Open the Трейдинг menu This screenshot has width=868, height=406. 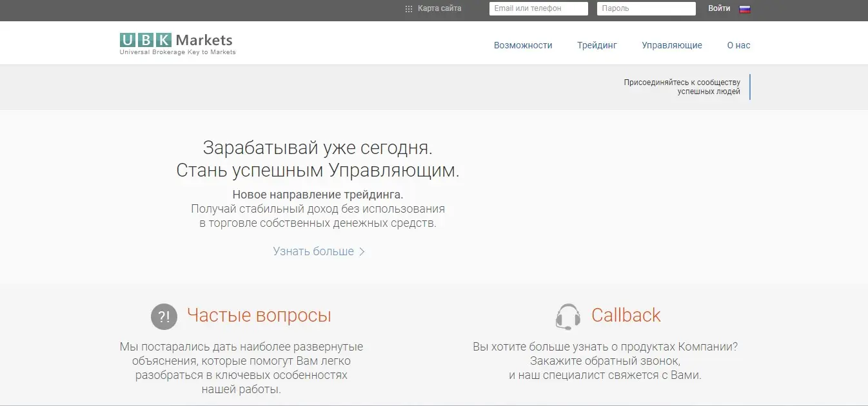[x=597, y=45]
